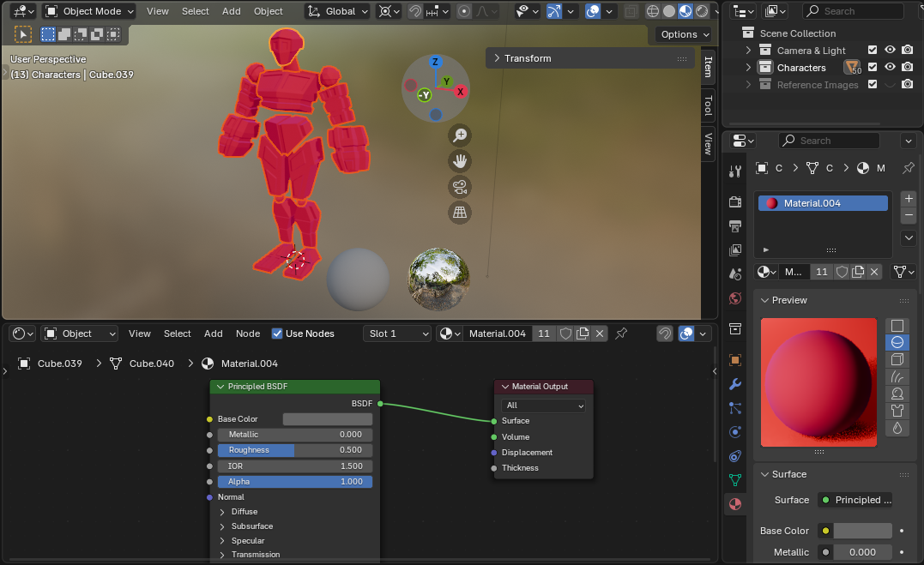The image size is (924, 565).
Task: Toggle proportional editing button
Action: [464, 11]
